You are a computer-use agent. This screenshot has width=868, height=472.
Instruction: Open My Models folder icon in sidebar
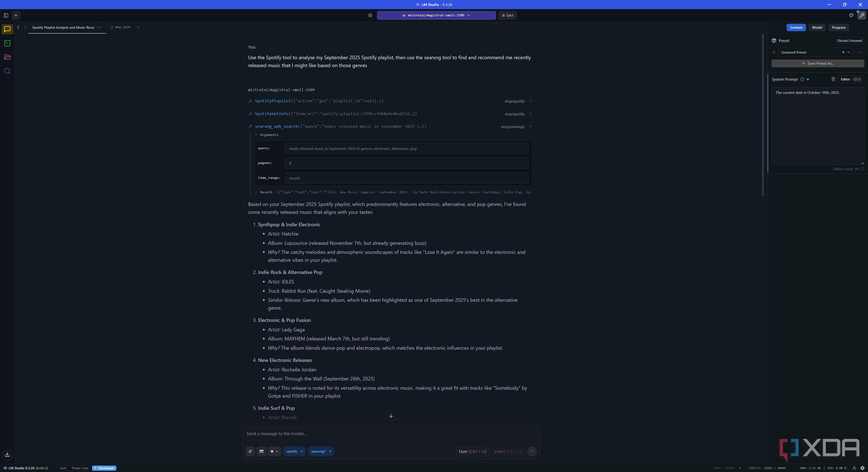click(7, 57)
